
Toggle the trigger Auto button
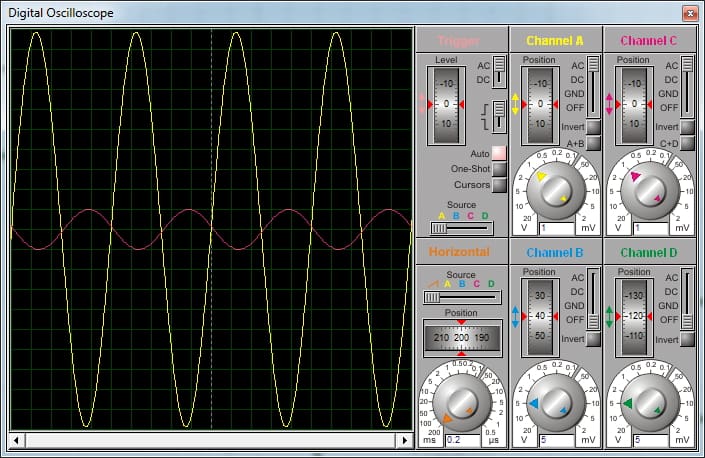[499, 153]
